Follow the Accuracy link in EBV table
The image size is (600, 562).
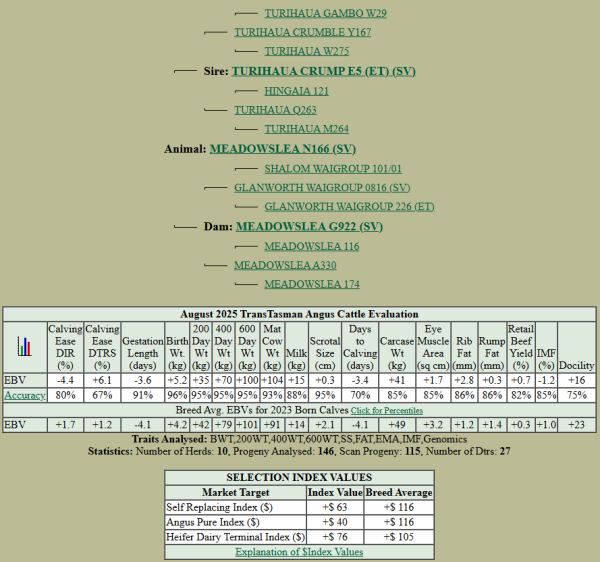[25, 395]
